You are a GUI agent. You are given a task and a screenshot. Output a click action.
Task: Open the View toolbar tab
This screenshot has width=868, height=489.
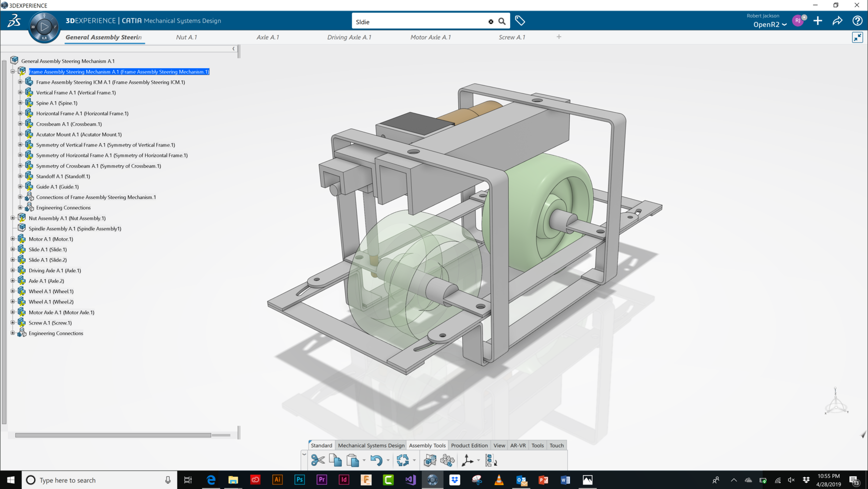[499, 445]
